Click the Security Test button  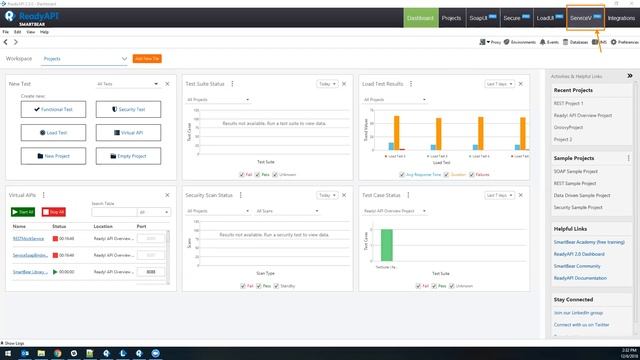(x=129, y=109)
